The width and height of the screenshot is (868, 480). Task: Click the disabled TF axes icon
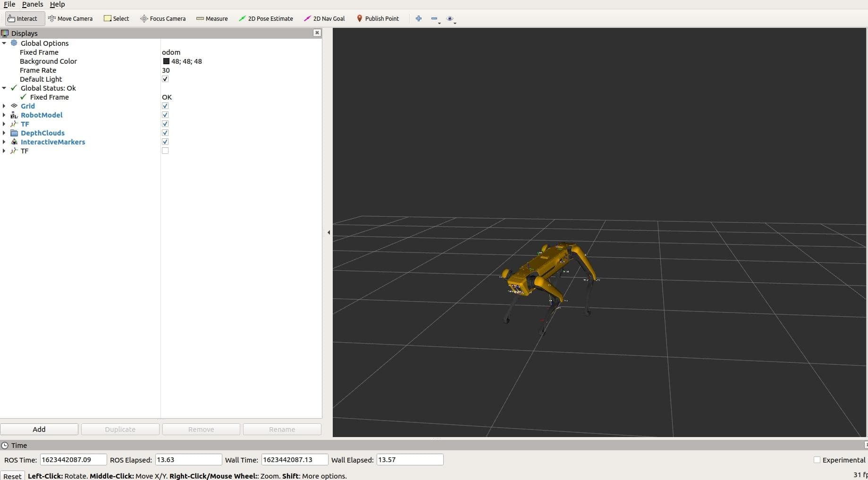coord(14,151)
